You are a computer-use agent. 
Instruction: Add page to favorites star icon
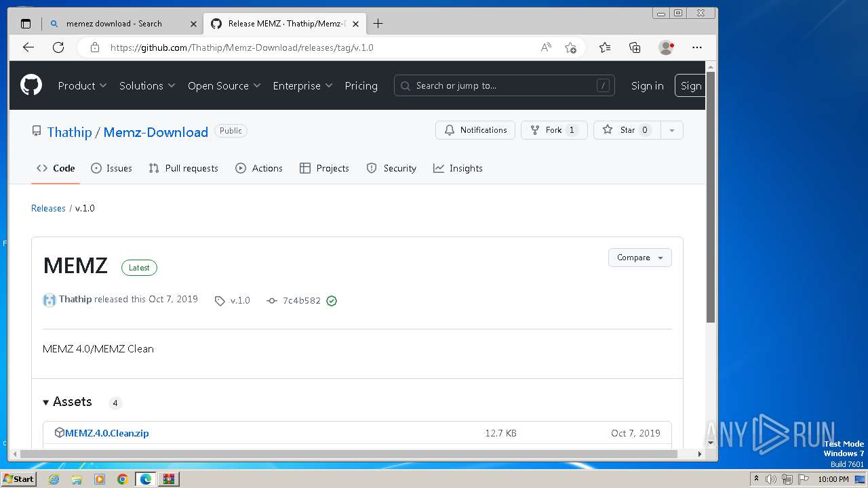(x=570, y=47)
